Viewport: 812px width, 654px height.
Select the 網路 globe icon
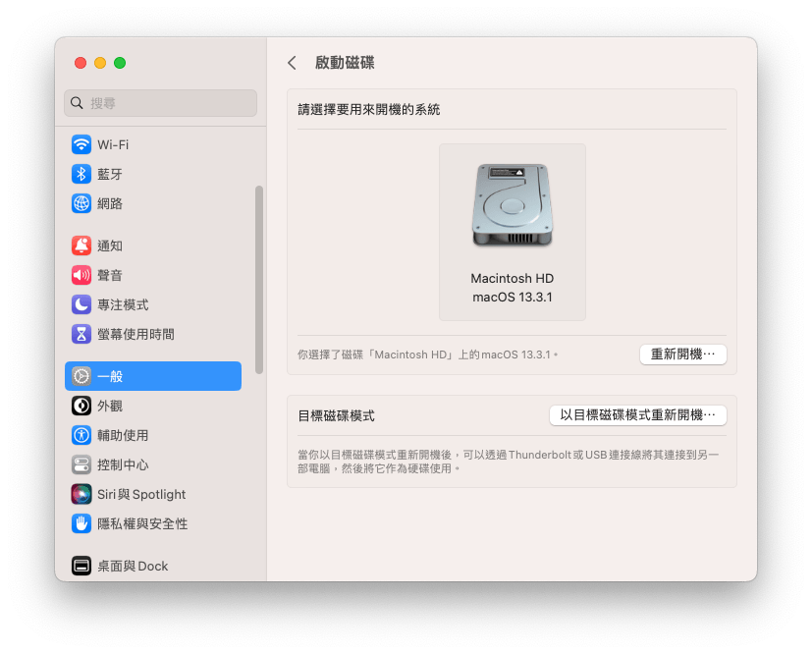(x=81, y=203)
